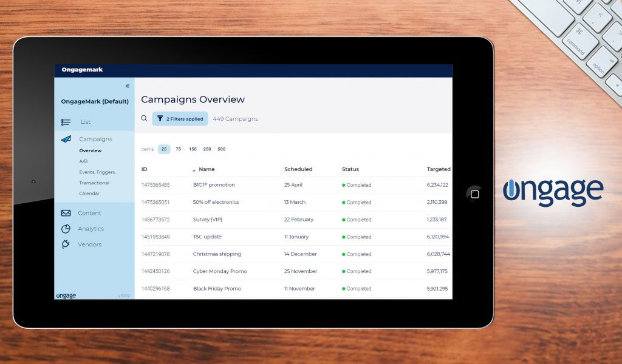Go to Transactional campaigns

(94, 183)
